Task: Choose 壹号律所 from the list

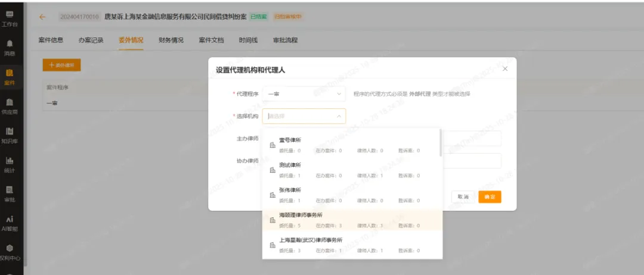Action: 352,145
